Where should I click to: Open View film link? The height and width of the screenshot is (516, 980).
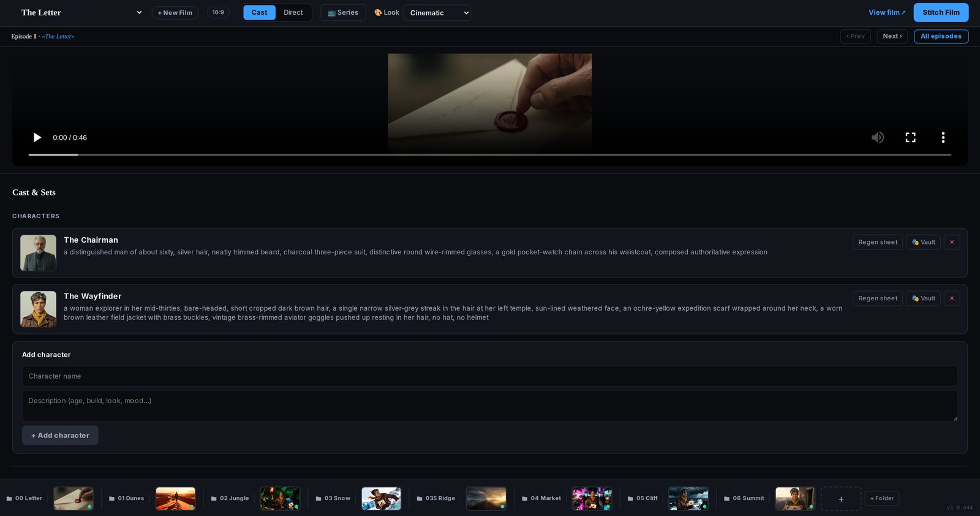click(x=887, y=12)
